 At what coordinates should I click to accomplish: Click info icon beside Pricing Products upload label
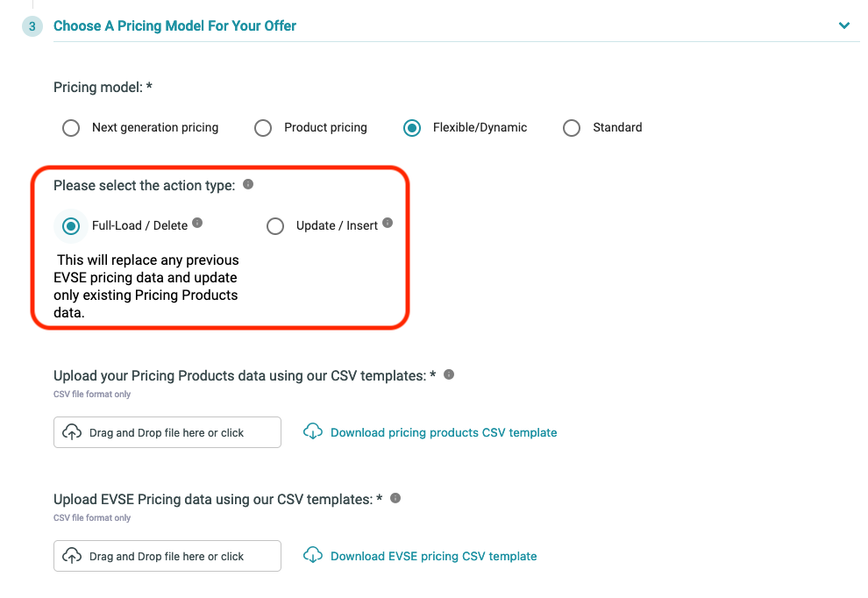tap(449, 375)
